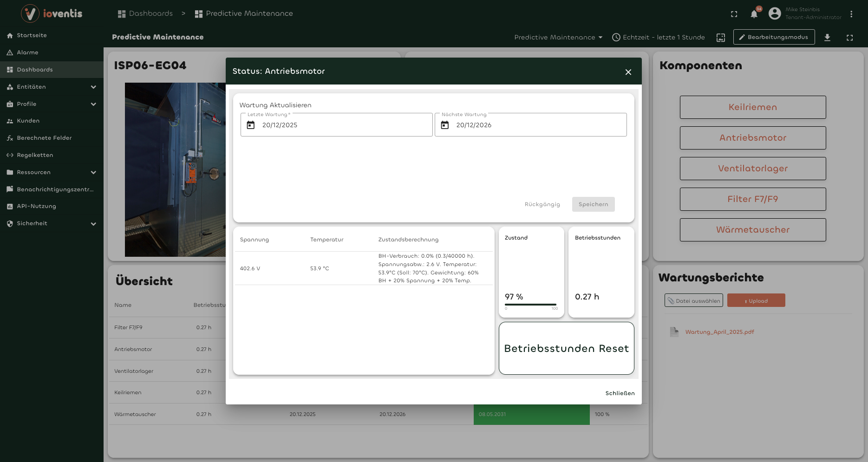Expand the Ressourcen section in the sidebar
The width and height of the screenshot is (868, 462).
93,172
